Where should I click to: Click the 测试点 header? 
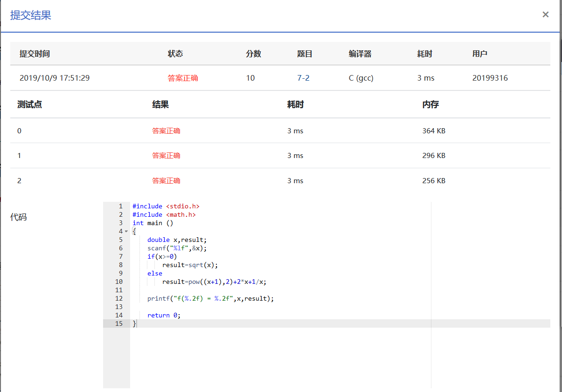pos(29,104)
